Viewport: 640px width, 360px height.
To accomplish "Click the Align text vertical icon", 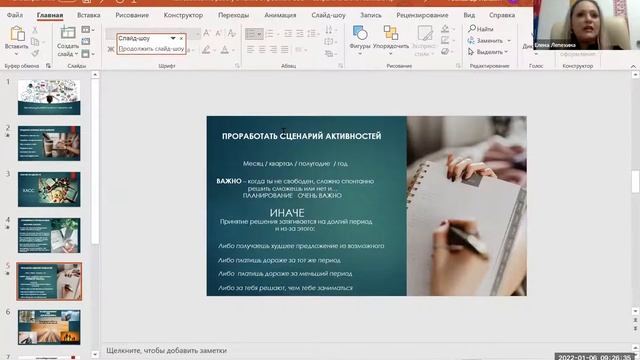I will (329, 42).
